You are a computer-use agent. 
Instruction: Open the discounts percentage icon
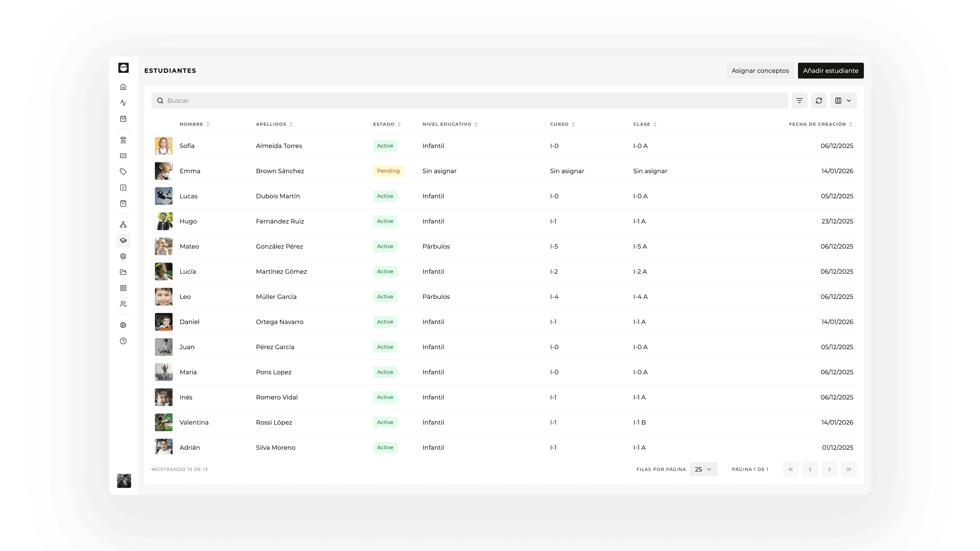click(123, 187)
